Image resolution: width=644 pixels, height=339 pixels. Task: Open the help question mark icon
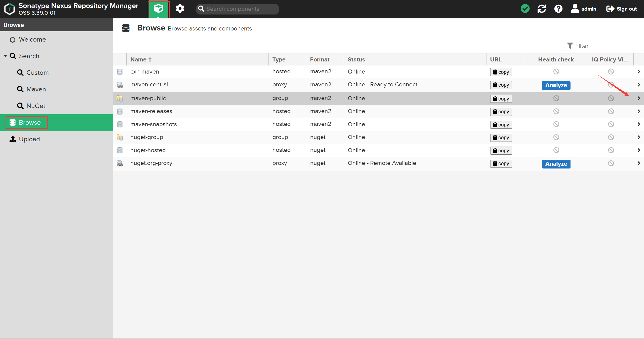point(558,9)
